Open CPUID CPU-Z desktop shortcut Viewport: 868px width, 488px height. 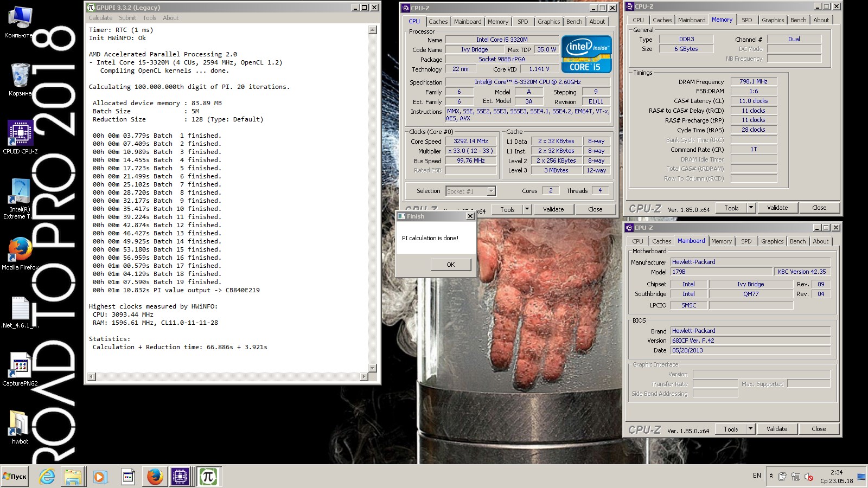pos(20,137)
